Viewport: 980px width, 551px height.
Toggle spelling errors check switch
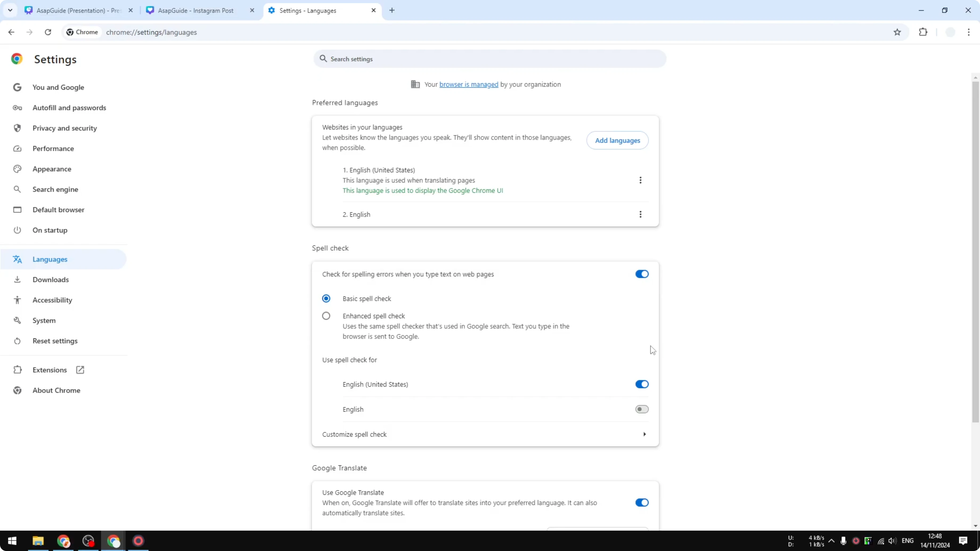tap(642, 274)
